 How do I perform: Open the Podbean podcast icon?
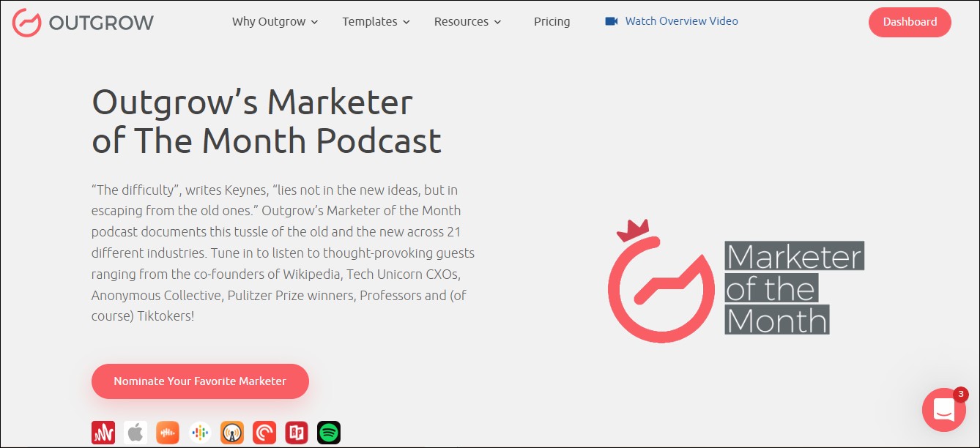pyautogui.click(x=103, y=433)
